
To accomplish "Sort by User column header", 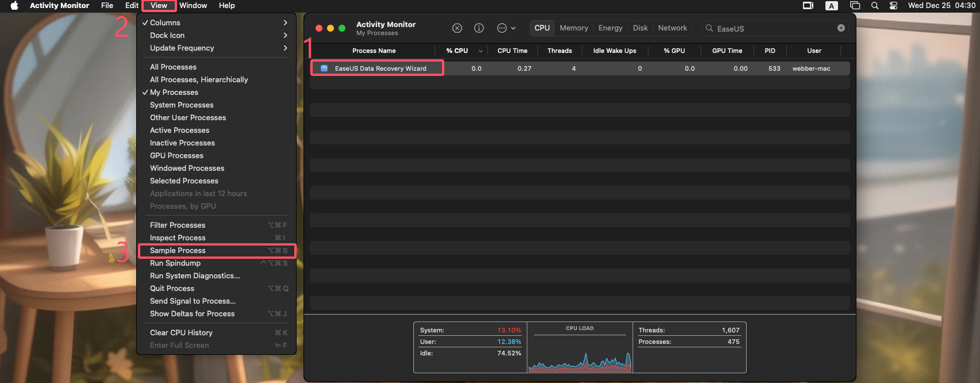I will [814, 51].
